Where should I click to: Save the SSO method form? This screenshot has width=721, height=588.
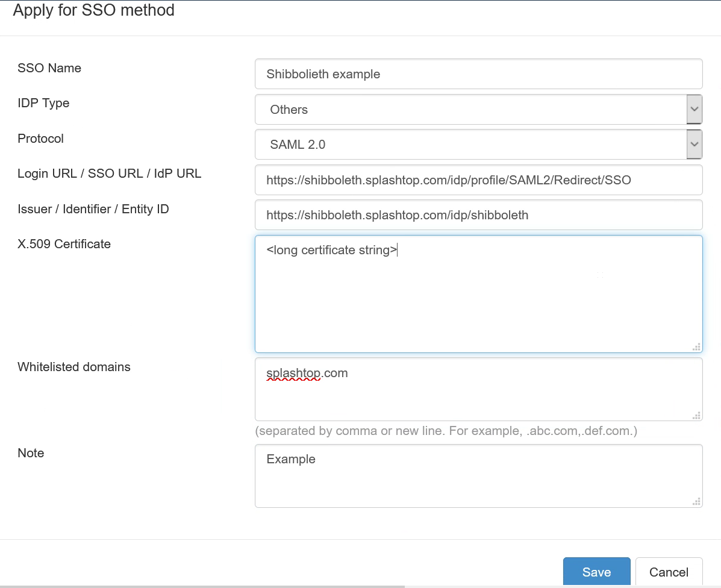point(596,572)
